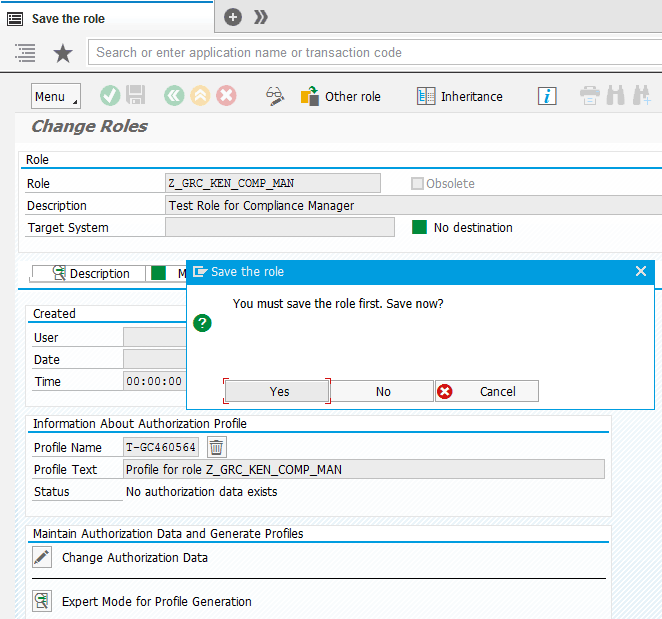The image size is (662, 619).
Task: Open the Menu dropdown
Action: tap(55, 96)
